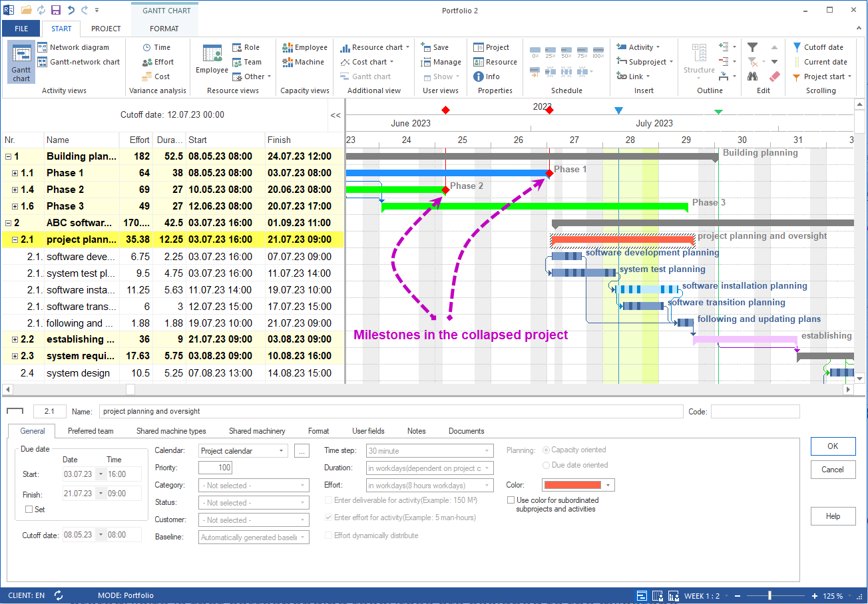Expand row 1.6 Phase 3
The width and height of the screenshot is (868, 604).
pos(15,206)
